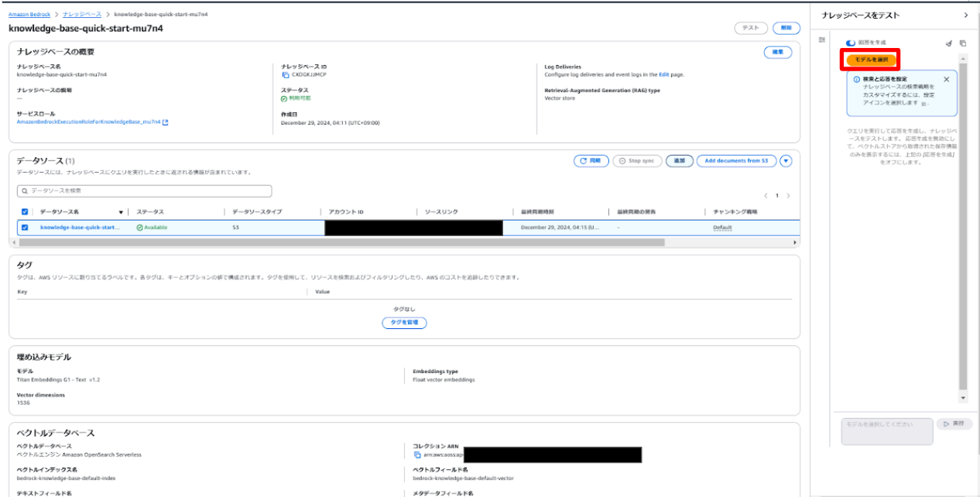The image size is (980, 497).
Task: Click the タグを管理 manage tags button
Action: pos(404,323)
